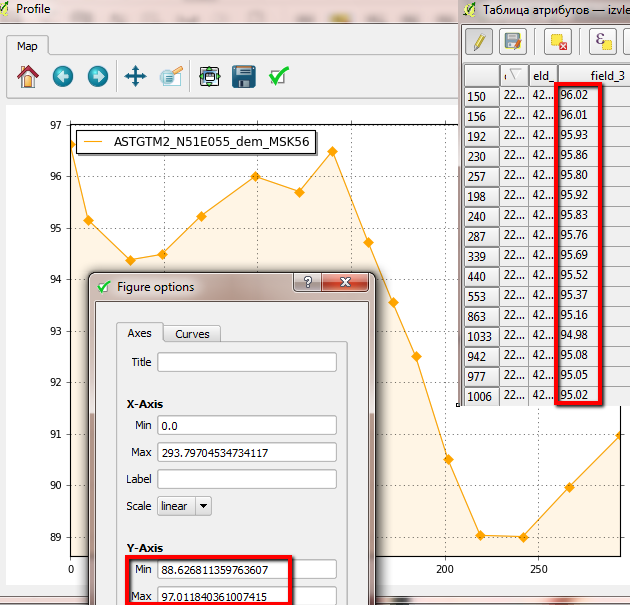This screenshot has height=605, width=630.
Task: Save edits in attribute table toolbar
Action: tap(513, 42)
